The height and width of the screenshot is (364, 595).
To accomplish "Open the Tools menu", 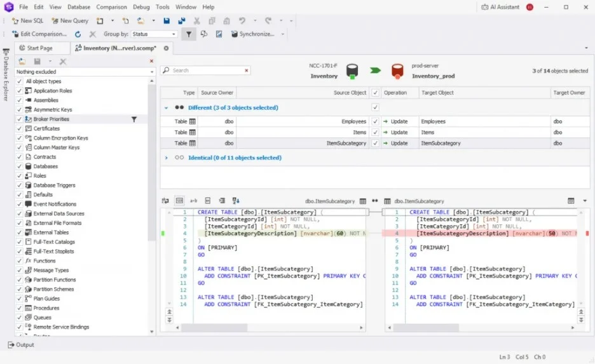I will 162,7.
